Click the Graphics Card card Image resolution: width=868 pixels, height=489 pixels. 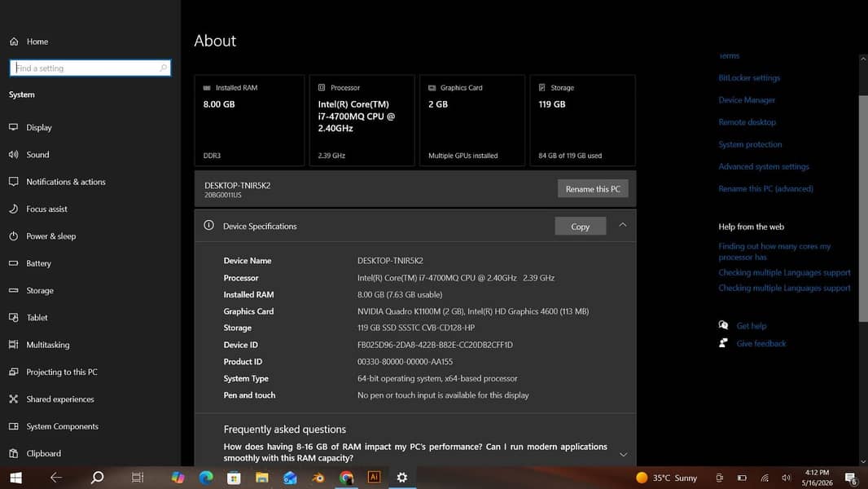pos(471,120)
